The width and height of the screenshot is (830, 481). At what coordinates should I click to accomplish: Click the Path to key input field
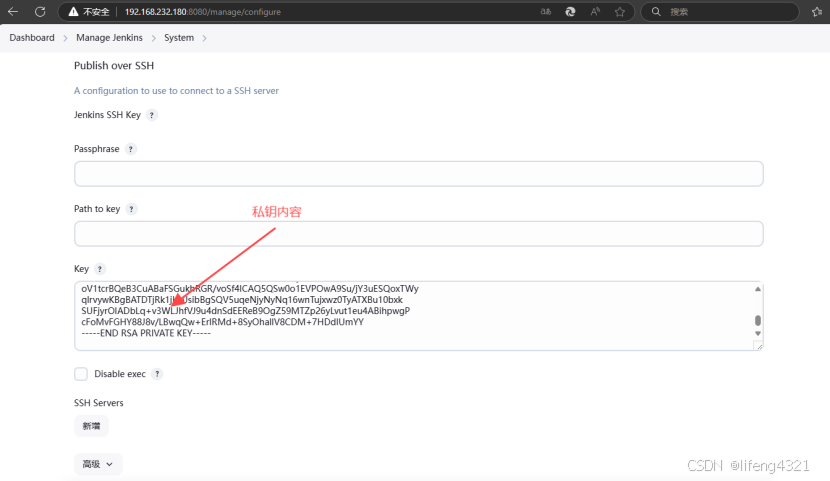tap(419, 233)
